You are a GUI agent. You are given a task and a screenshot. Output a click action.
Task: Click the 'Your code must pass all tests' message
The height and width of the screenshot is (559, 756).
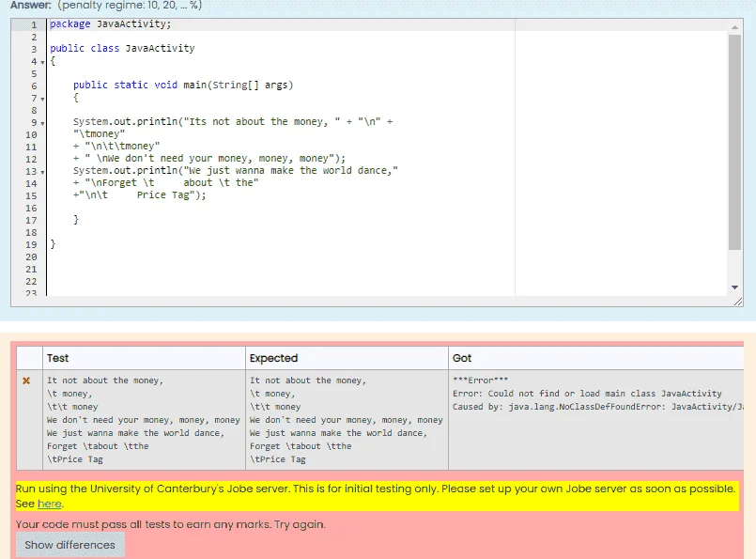[170, 524]
